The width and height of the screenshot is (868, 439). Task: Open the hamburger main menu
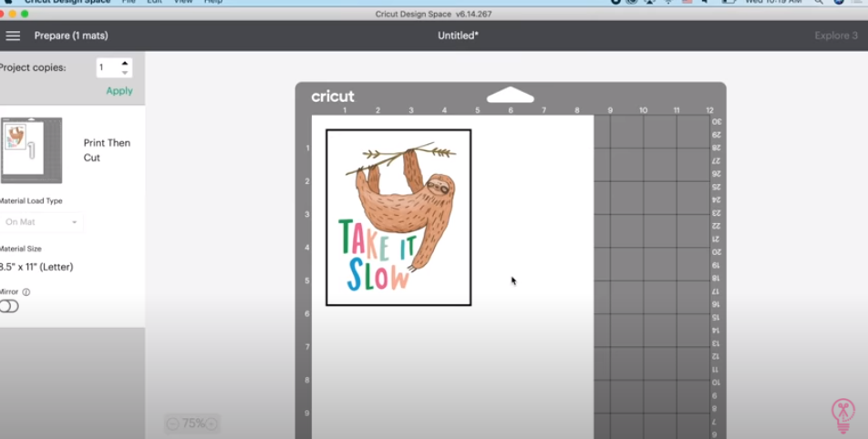coord(13,36)
